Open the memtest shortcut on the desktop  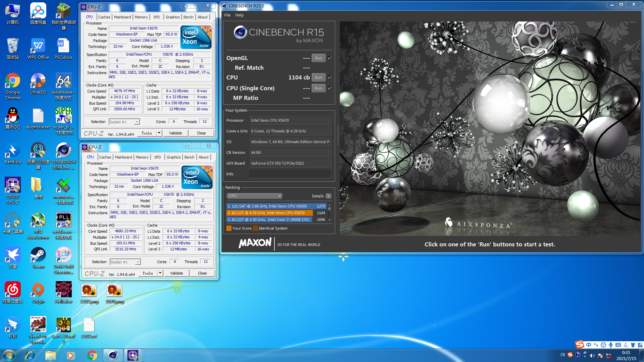(63, 191)
